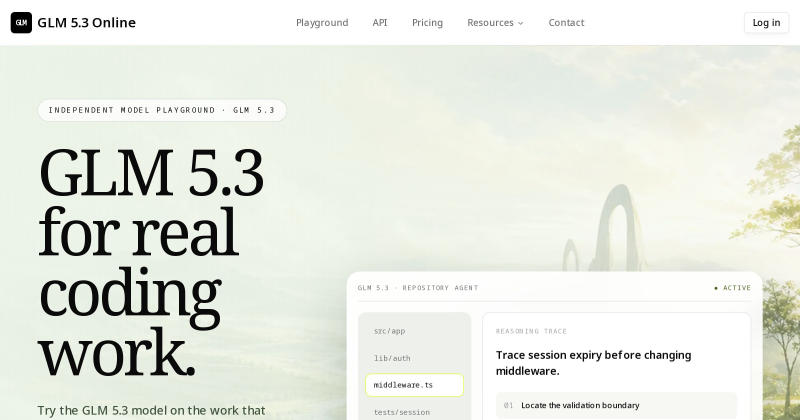Click the Independent Model Playground badge
This screenshot has height=420, width=800.
click(162, 110)
